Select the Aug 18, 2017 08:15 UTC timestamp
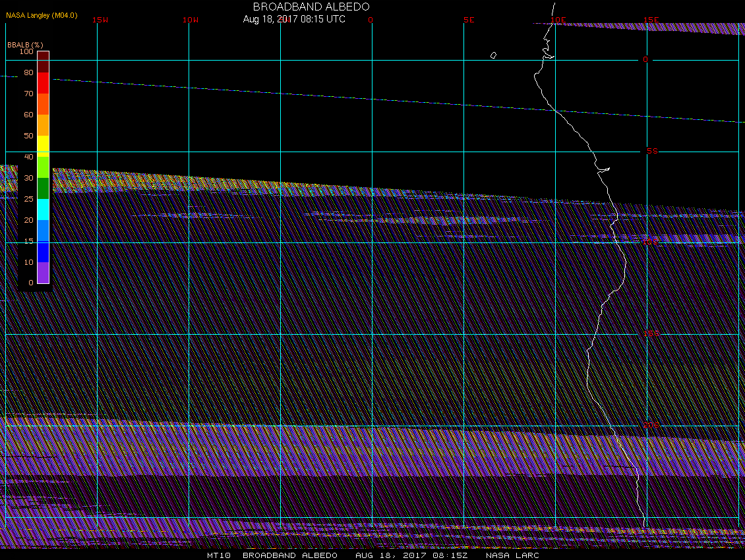This screenshot has width=745, height=560. (294, 19)
